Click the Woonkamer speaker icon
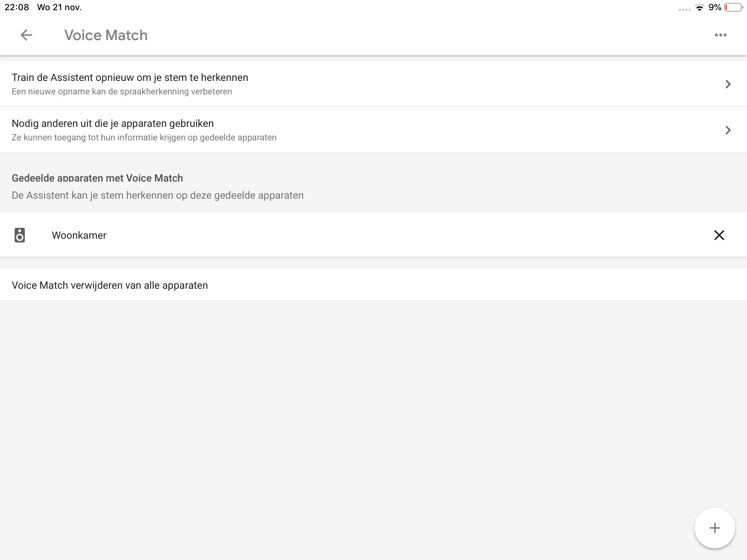The image size is (747, 560). tap(20, 235)
